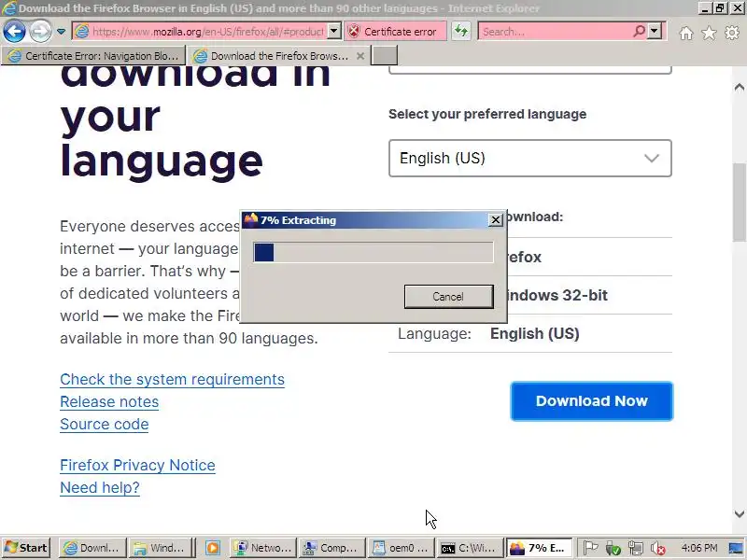The height and width of the screenshot is (560, 747).
Task: Switch to Certificate Error Navigation Blocked tab
Action: pyautogui.click(x=94, y=56)
